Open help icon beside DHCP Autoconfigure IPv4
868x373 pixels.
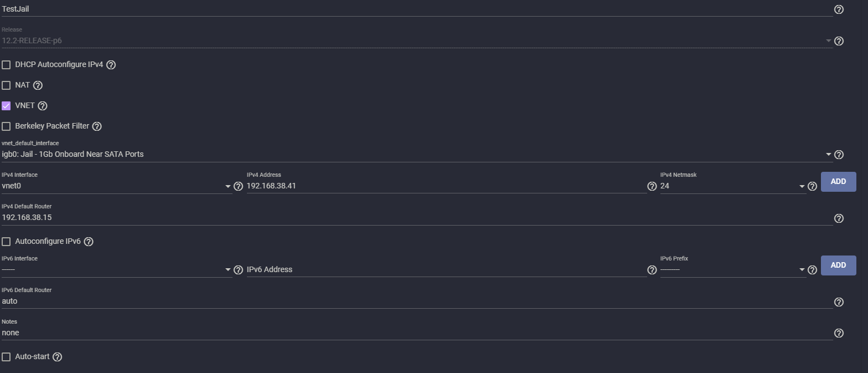111,65
